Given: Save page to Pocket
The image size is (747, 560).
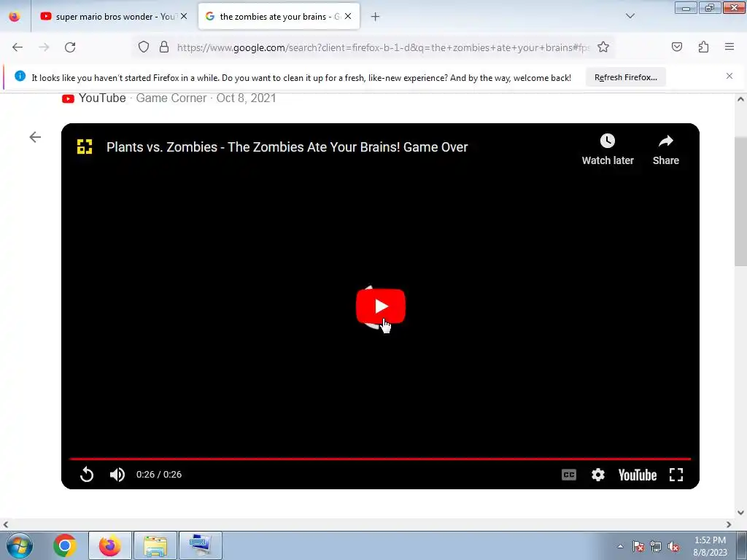Looking at the screenshot, I should [676, 47].
